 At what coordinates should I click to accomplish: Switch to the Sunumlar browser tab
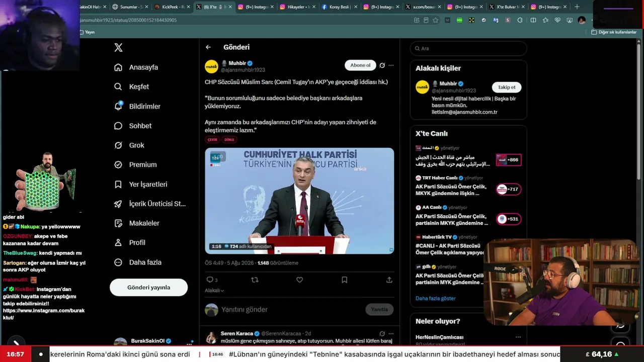[130, 7]
